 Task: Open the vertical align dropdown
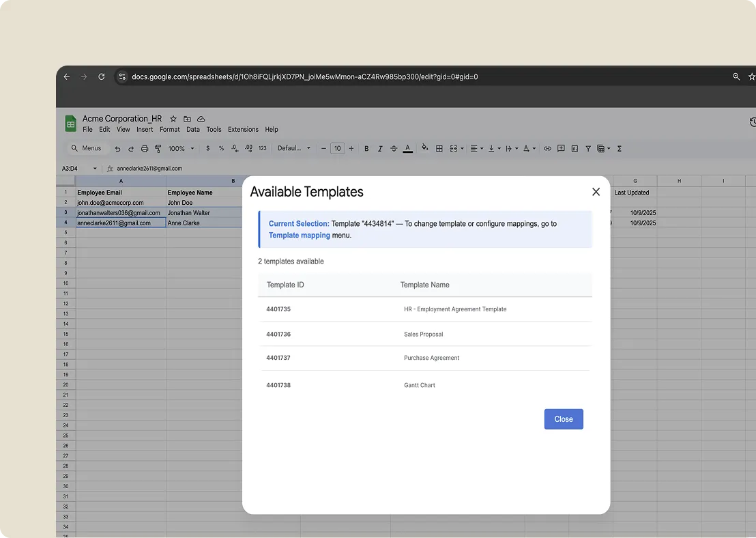coord(494,149)
